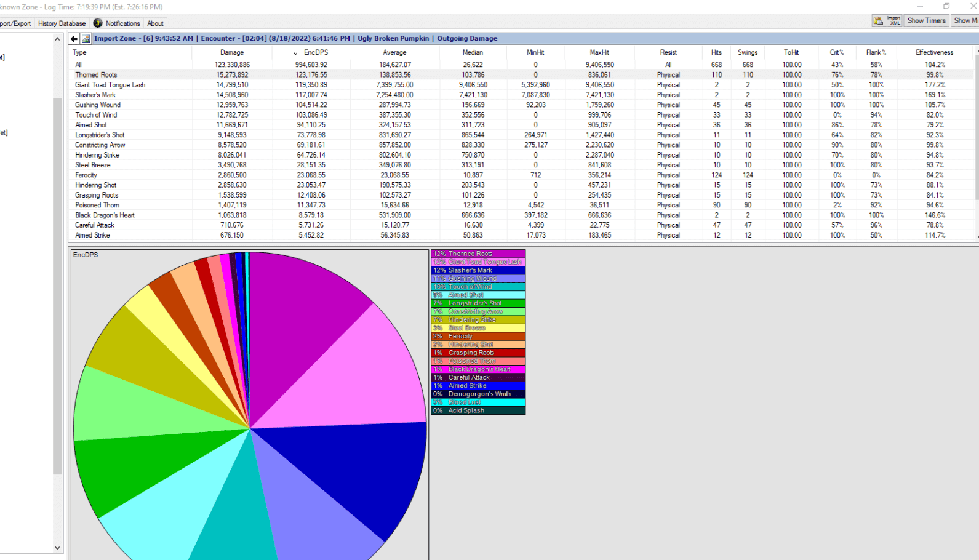Select the 'Steel Breeze' table row
This screenshot has height=560, width=979.
point(522,165)
